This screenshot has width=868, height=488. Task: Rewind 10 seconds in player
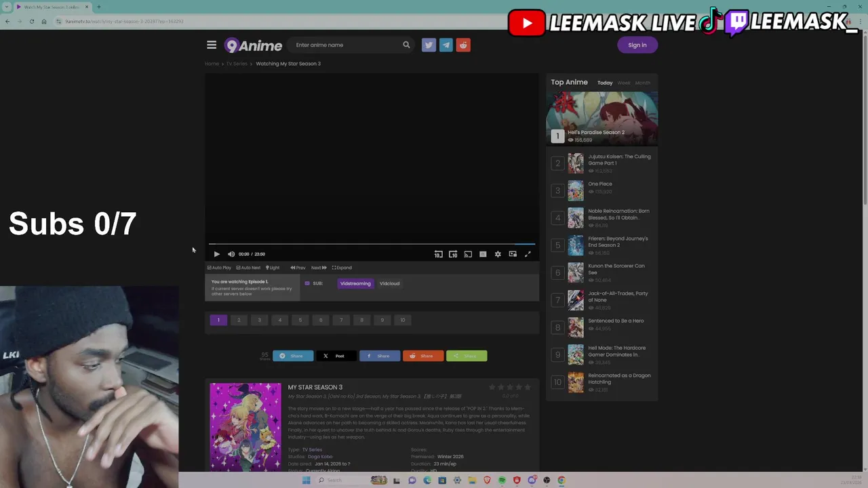[x=438, y=254]
